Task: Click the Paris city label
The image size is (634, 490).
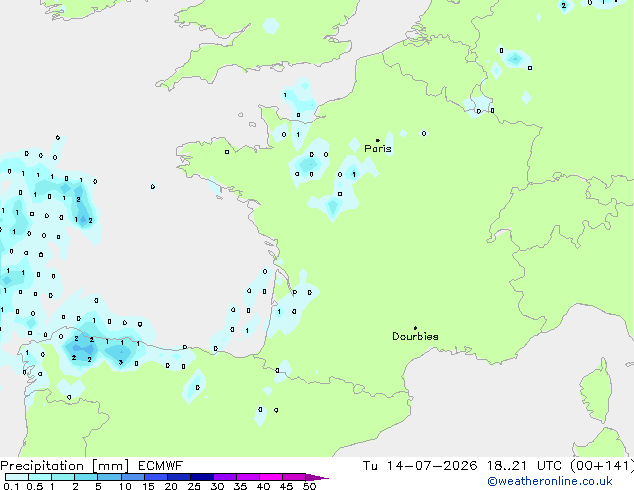Action: coord(378,149)
